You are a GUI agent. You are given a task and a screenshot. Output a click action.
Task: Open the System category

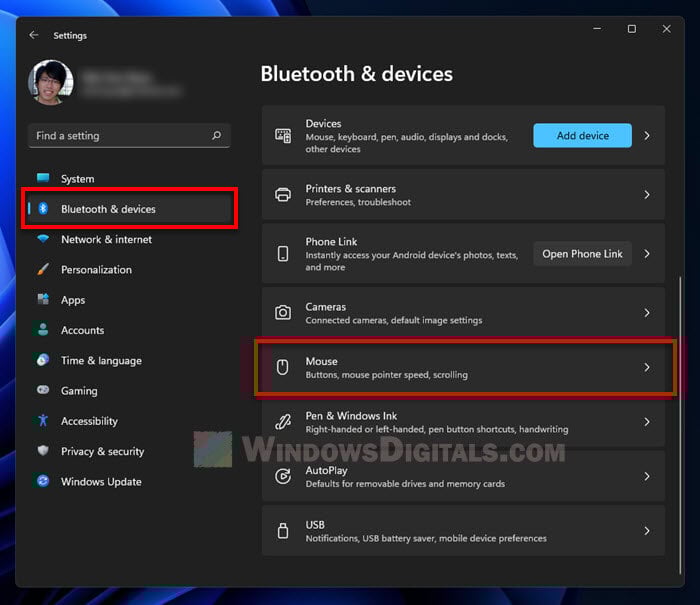pyautogui.click(x=129, y=179)
